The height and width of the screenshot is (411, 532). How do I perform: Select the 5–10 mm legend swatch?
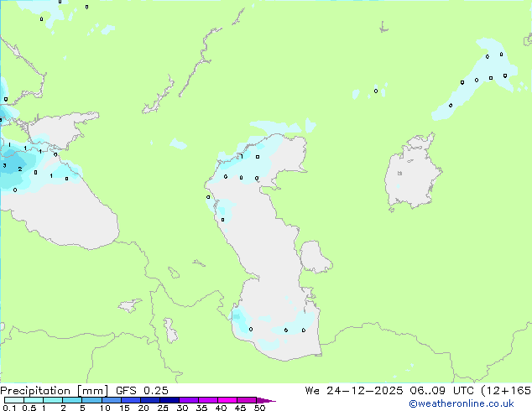click(x=91, y=400)
